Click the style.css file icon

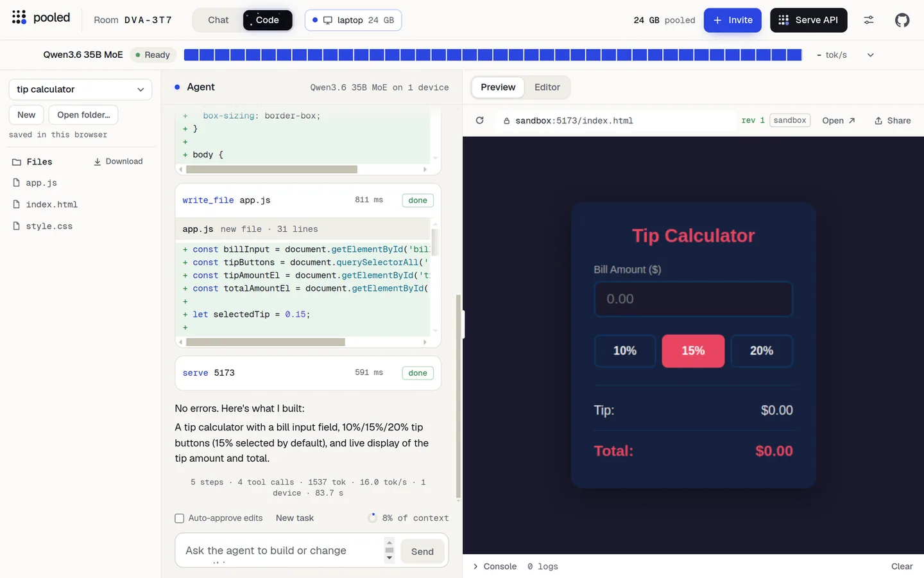coord(17,226)
